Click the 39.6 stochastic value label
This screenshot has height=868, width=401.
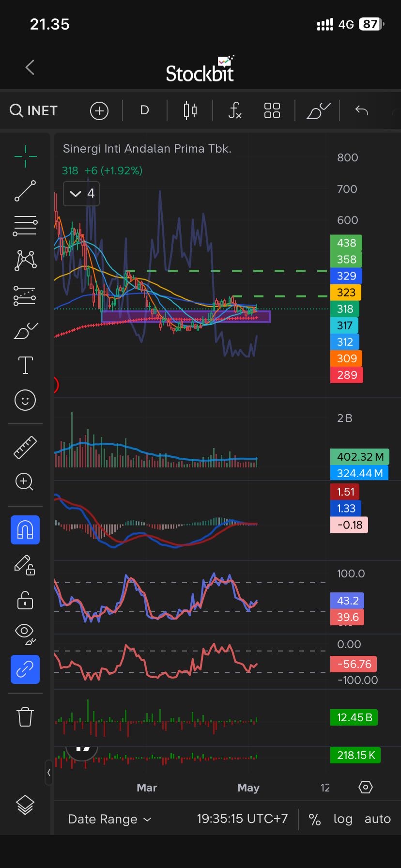(x=347, y=618)
